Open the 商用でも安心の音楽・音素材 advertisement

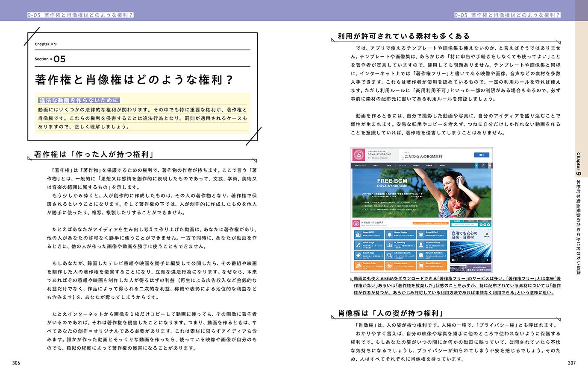tap(470, 246)
